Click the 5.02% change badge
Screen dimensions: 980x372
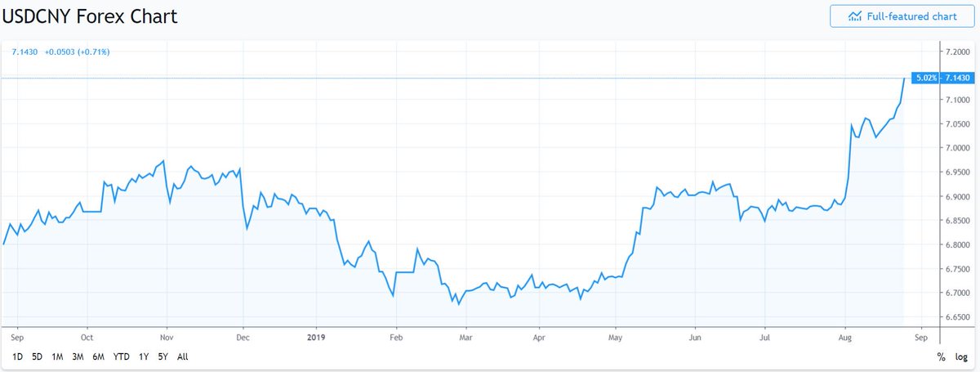[x=924, y=78]
